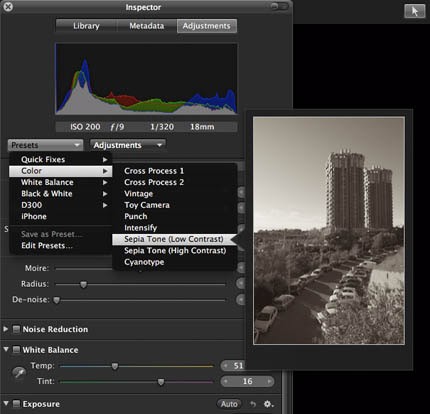Toggle the Inspector pill button in title bar
Screen dimensions: 430x414
click(279, 6)
